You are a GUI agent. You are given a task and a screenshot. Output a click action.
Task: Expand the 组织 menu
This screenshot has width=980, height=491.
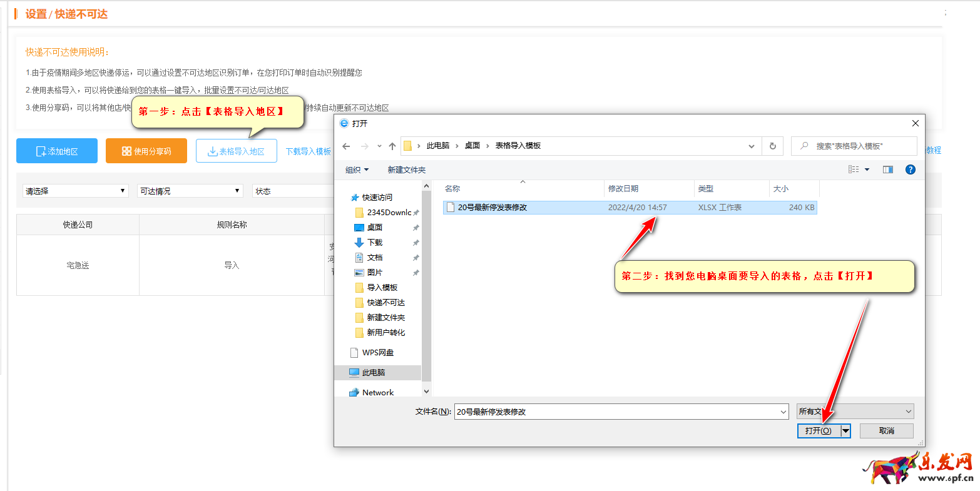point(357,170)
